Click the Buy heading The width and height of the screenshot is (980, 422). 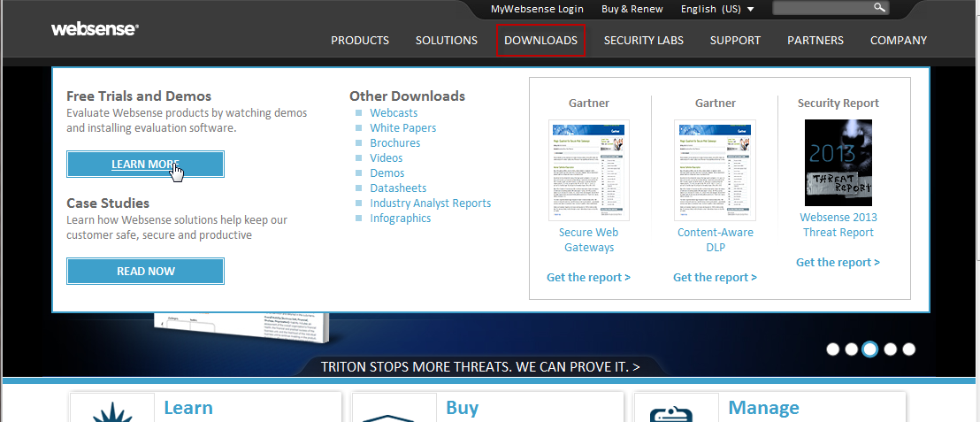[462, 408]
